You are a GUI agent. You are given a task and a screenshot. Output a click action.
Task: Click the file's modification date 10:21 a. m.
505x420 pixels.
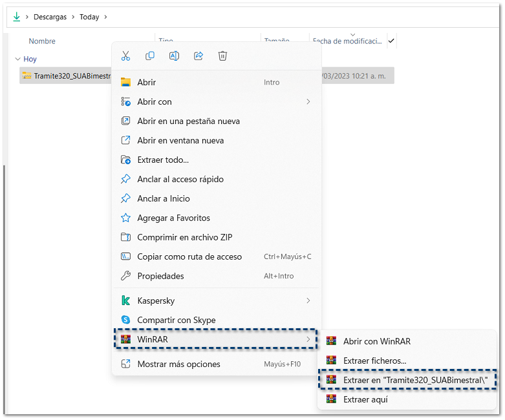pyautogui.click(x=354, y=76)
